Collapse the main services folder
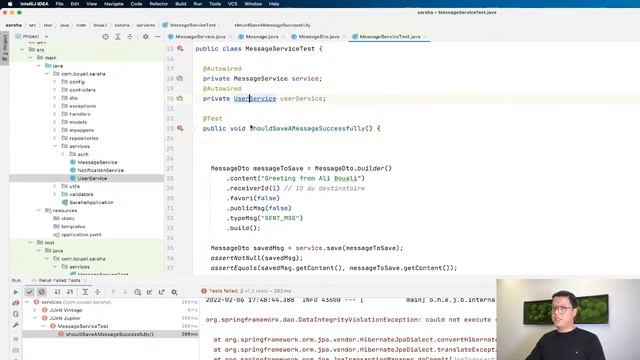640x360 pixels. pos(55,146)
